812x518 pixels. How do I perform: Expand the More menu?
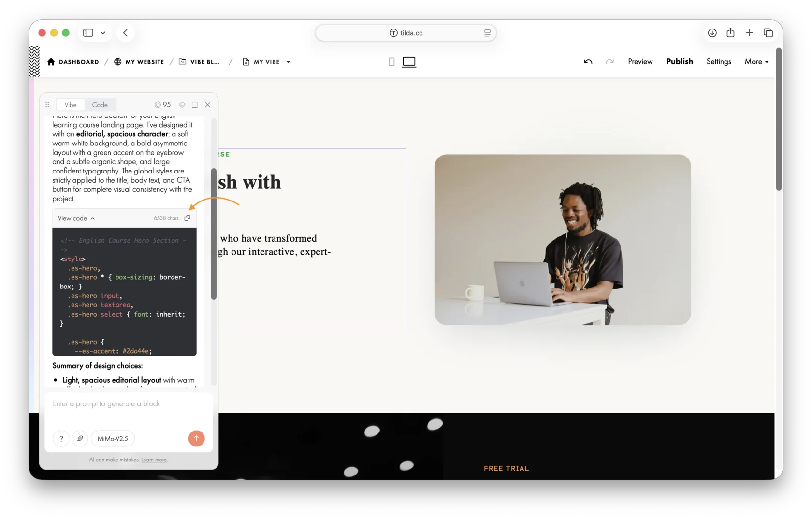[756, 61]
